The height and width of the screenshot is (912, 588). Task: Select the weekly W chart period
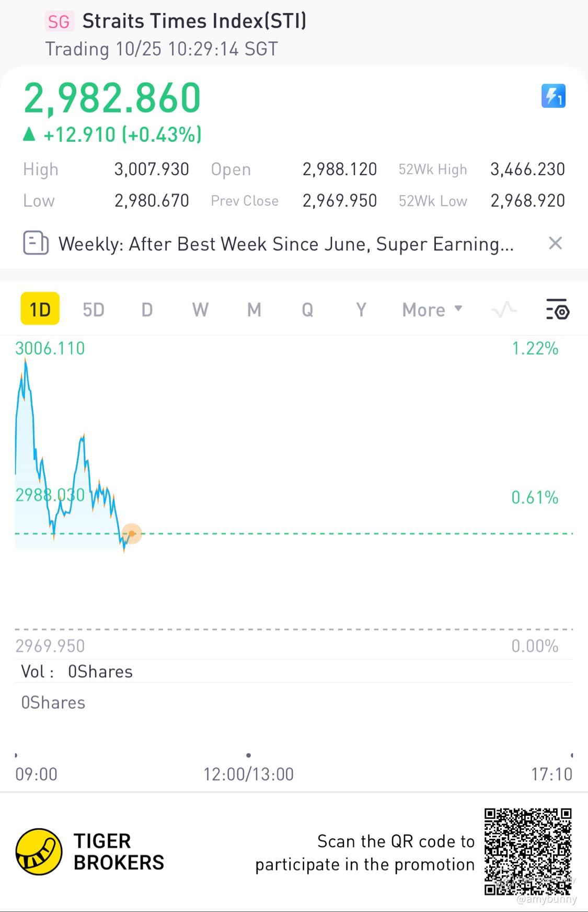click(x=201, y=310)
